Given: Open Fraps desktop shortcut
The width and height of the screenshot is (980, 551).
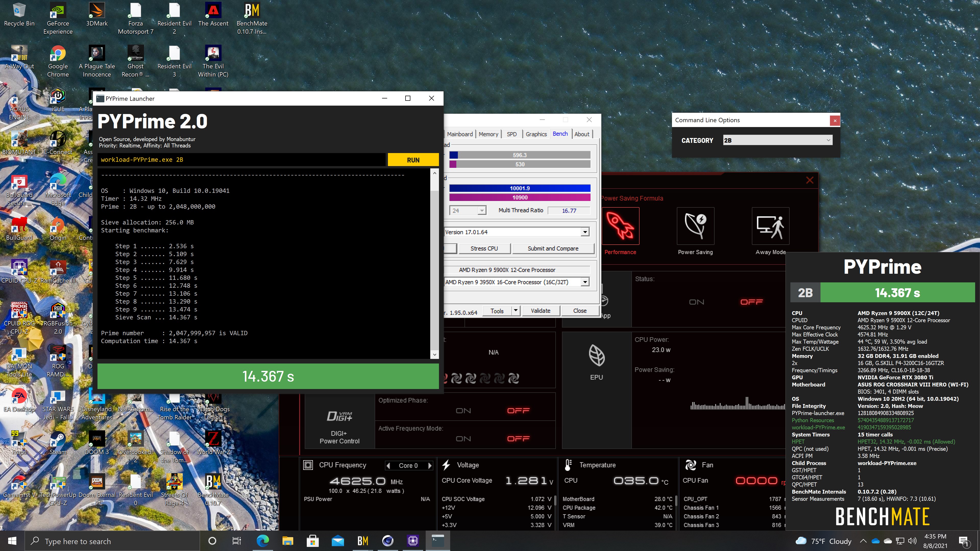Looking at the screenshot, I should click(x=19, y=443).
